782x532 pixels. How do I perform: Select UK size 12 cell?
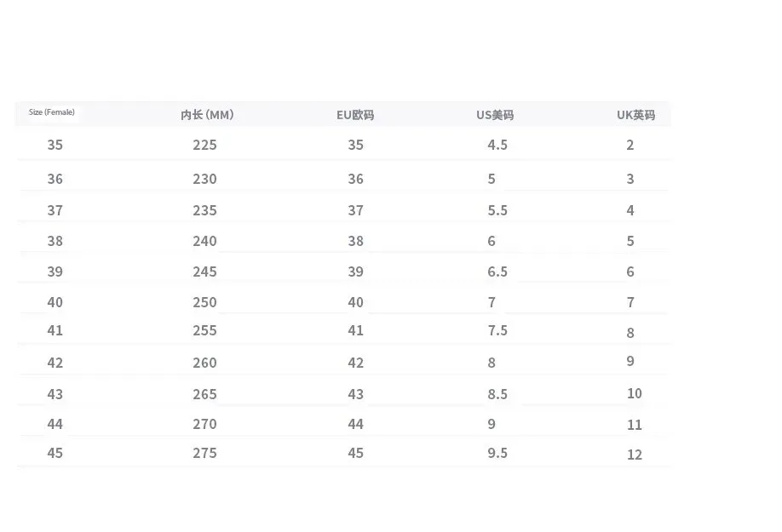pyautogui.click(x=635, y=455)
